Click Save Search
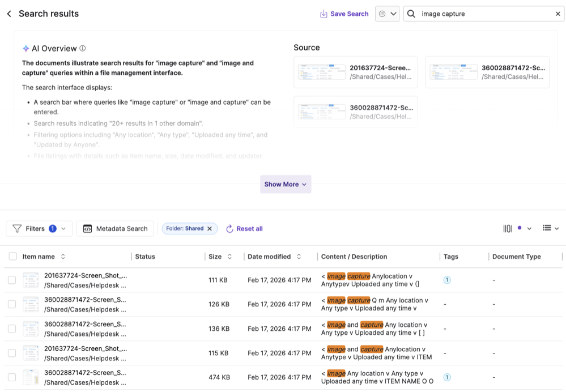The height and width of the screenshot is (392, 566). tap(344, 14)
